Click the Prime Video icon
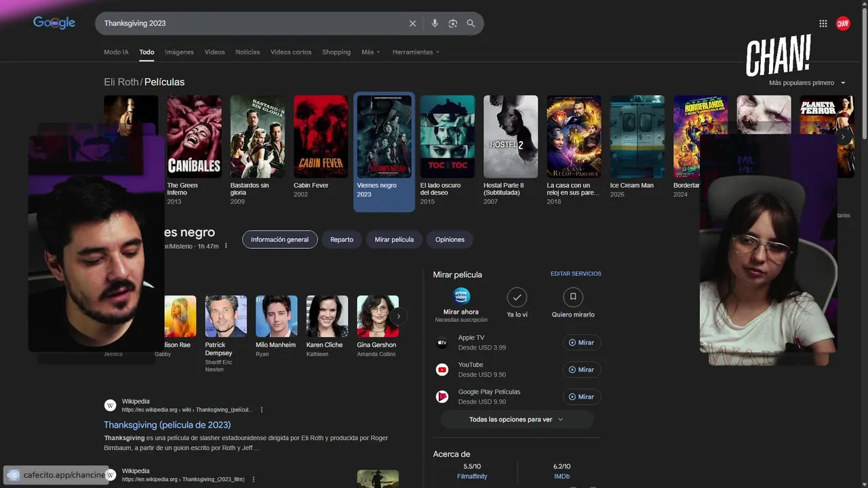Screen dimensions: 868x488 click(461, 296)
